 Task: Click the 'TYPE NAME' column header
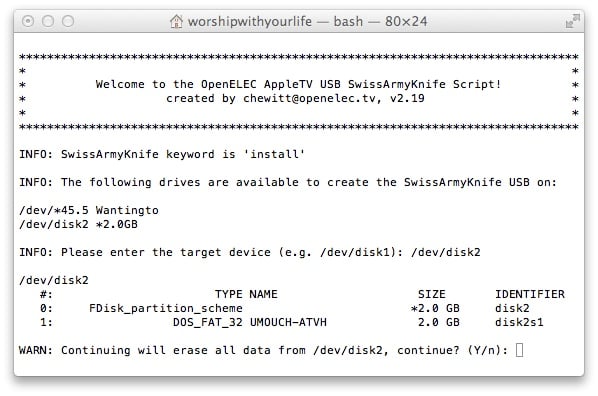[x=246, y=294]
